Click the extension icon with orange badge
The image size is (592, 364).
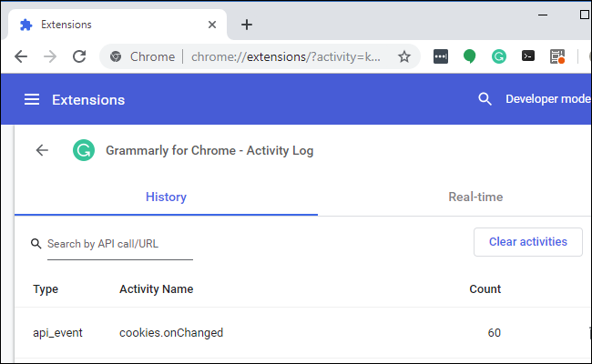coord(557,56)
